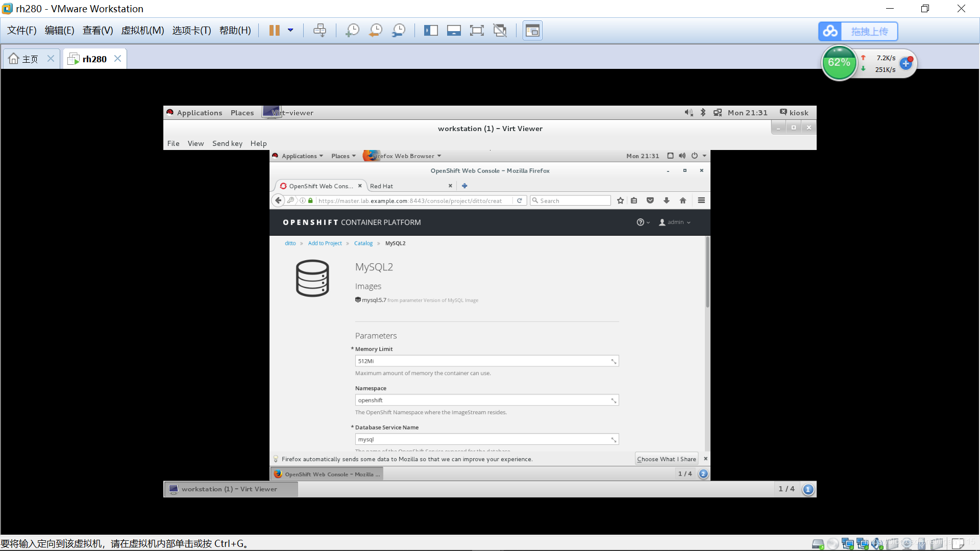Screen dimensions: 980x551
Task: Open Virt Viewer Send key menu
Action: (227, 143)
